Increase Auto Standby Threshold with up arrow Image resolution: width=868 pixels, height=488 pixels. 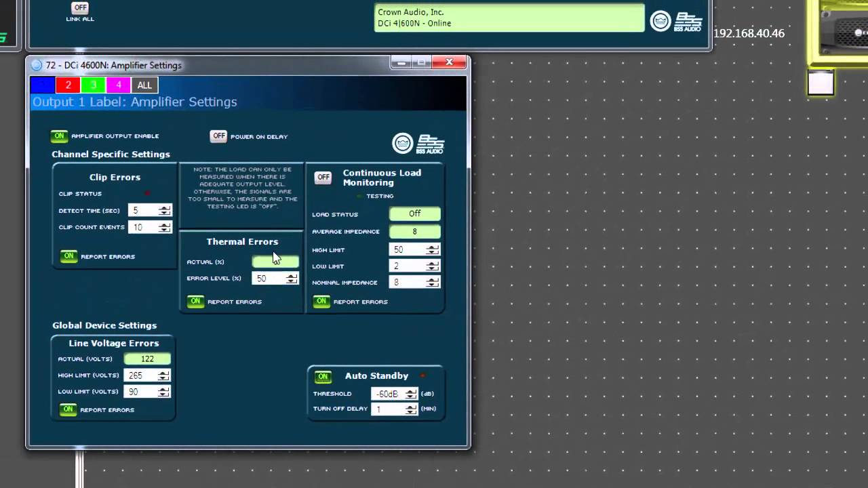(x=411, y=391)
